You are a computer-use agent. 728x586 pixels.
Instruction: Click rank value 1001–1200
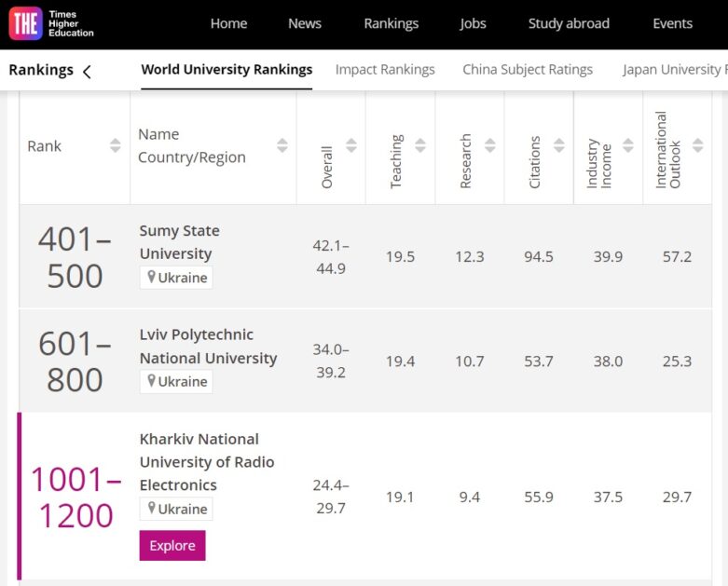click(76, 497)
